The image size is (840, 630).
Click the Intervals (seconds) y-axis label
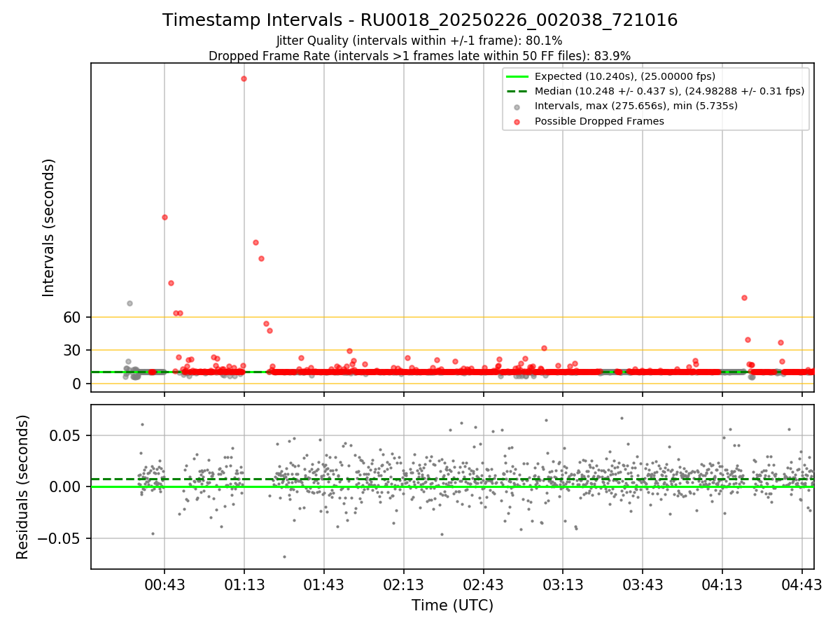point(49,227)
